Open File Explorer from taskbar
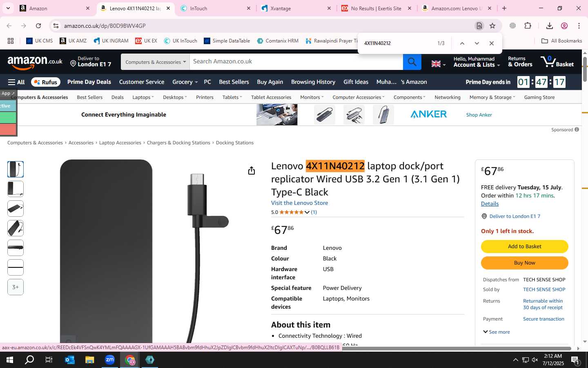 click(x=90, y=360)
